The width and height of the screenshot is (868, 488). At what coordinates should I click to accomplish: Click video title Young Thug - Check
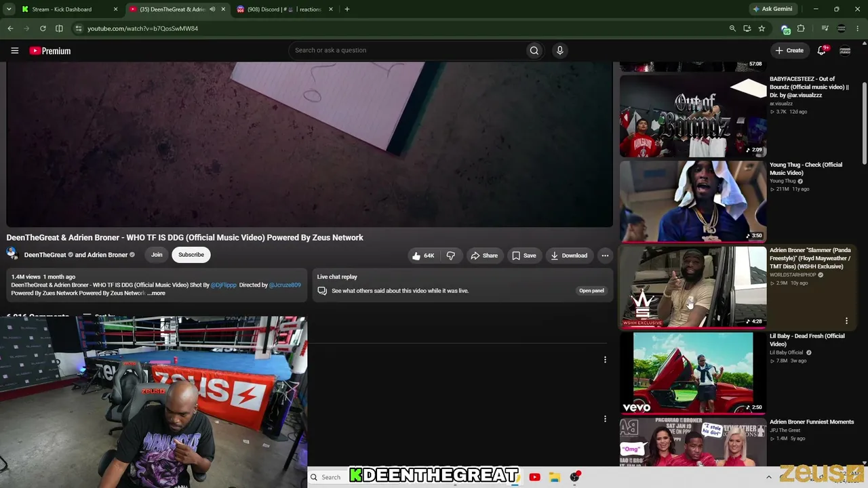(x=806, y=169)
